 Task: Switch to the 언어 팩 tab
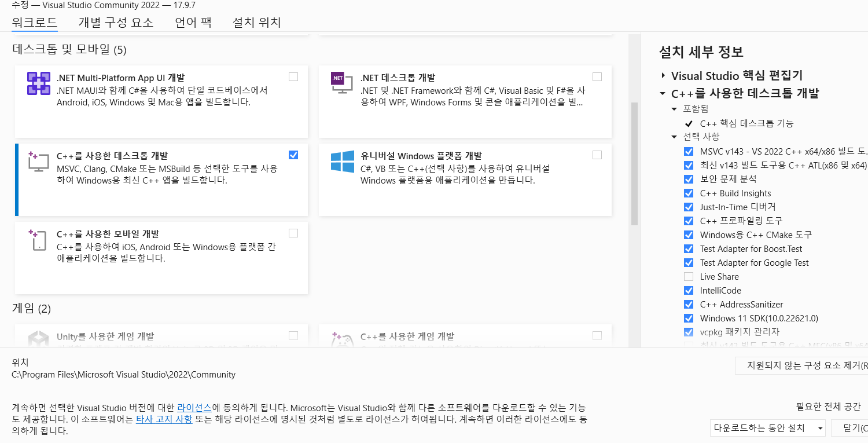193,23
